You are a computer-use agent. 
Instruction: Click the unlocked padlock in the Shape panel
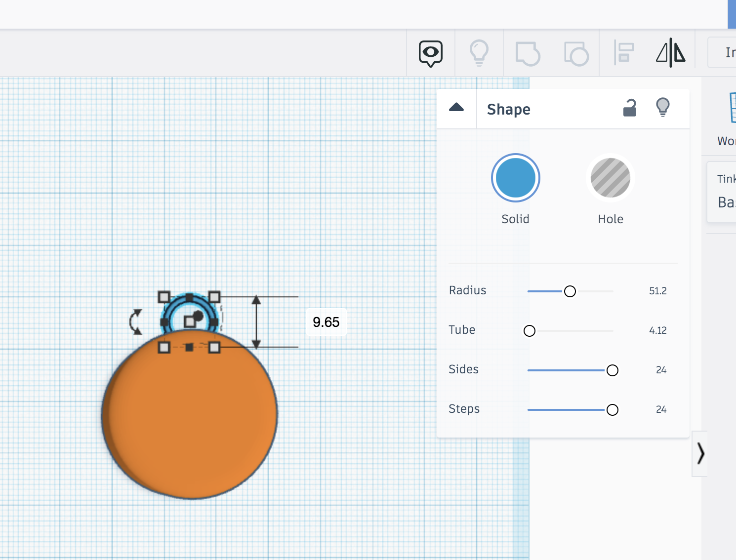click(630, 108)
